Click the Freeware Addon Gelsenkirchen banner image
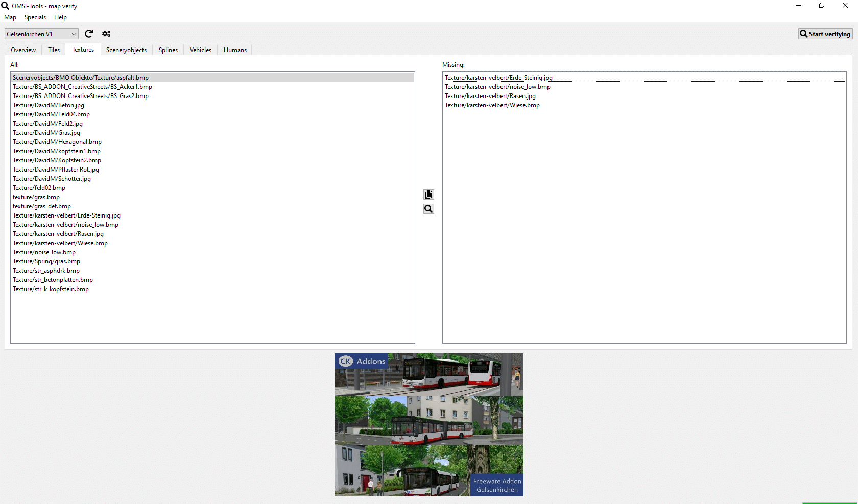 point(428,425)
